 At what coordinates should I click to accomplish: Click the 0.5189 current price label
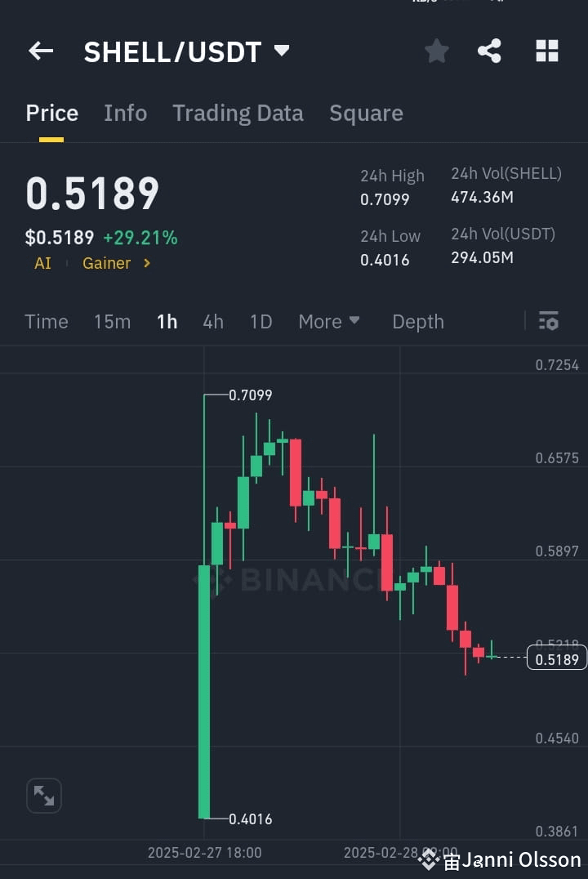(557, 658)
